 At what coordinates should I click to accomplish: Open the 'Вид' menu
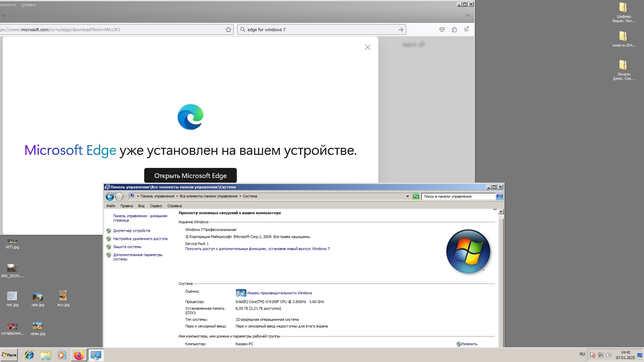pyautogui.click(x=141, y=206)
